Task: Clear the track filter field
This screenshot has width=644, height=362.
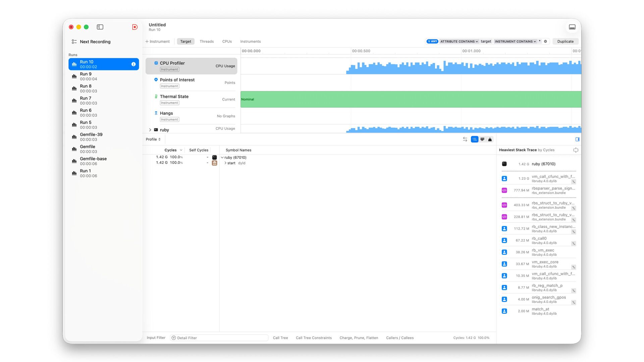Action: (x=545, y=42)
